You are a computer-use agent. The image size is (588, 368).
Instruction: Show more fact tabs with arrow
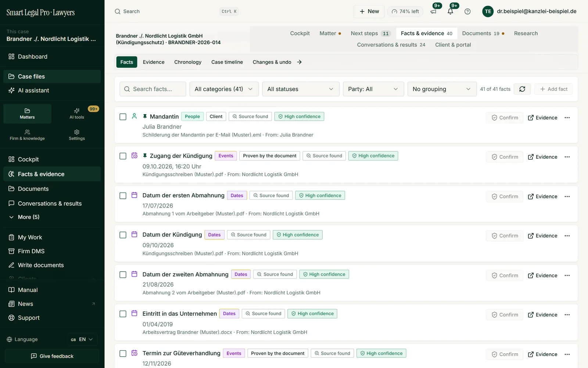[300, 62]
